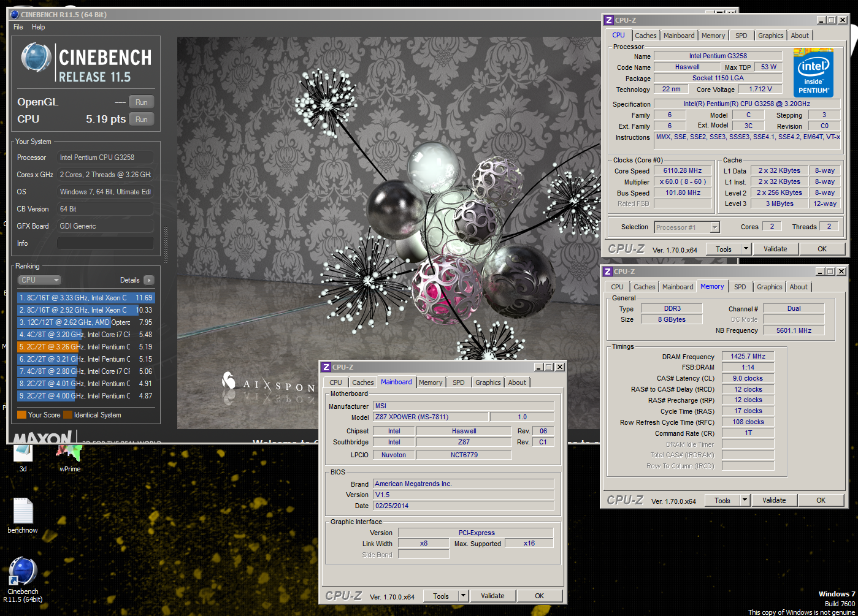Switch to CPU tab in CPU-Z Memory window
This screenshot has width=858, height=616.
tap(617, 287)
